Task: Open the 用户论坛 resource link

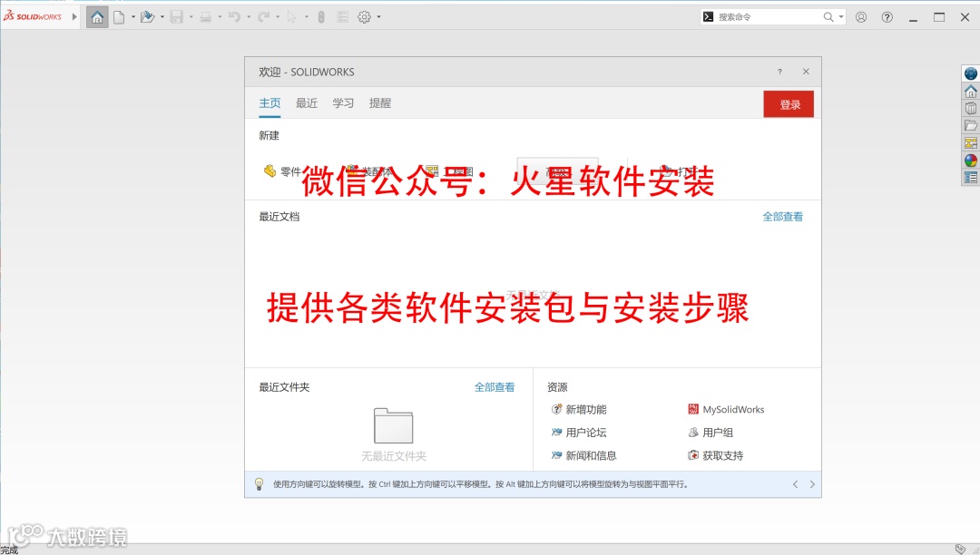Action: click(x=579, y=433)
